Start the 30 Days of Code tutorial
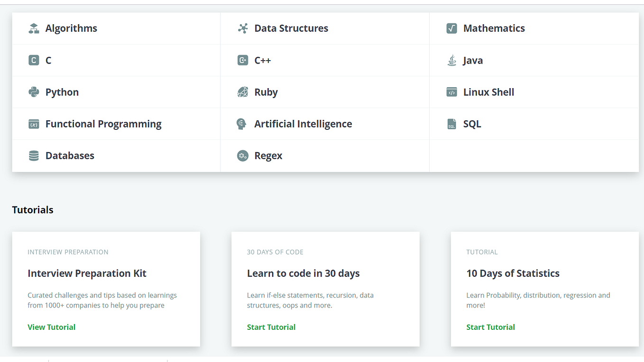The width and height of the screenshot is (644, 362). 271,327
